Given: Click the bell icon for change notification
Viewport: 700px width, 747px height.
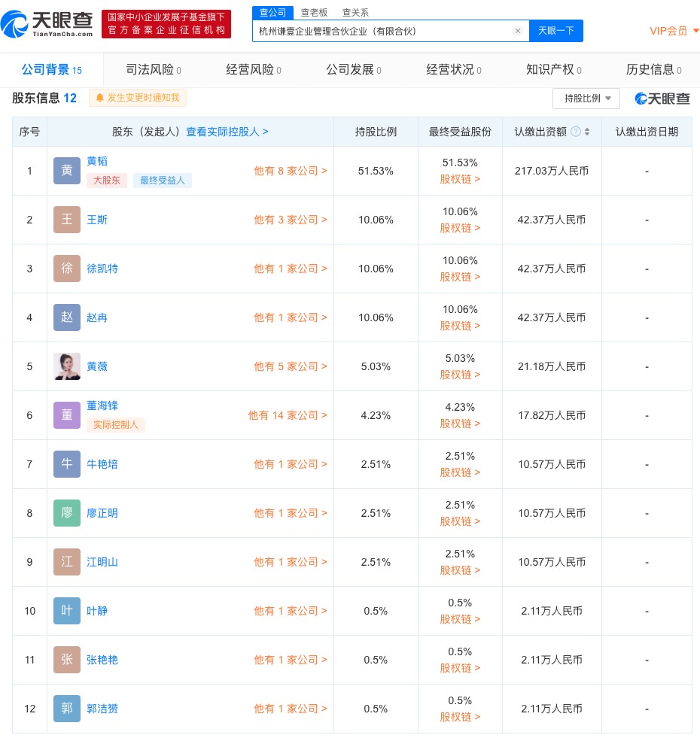Looking at the screenshot, I should coord(99,98).
